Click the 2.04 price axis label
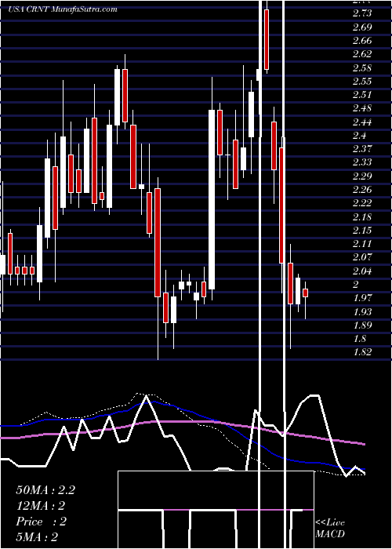This screenshot has width=392, height=549. [x=362, y=271]
